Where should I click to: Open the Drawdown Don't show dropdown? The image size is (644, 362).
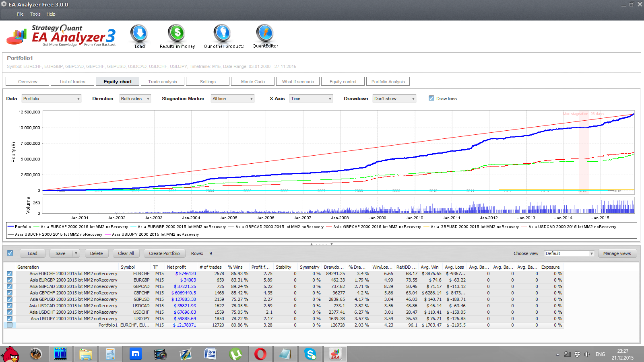(x=394, y=99)
